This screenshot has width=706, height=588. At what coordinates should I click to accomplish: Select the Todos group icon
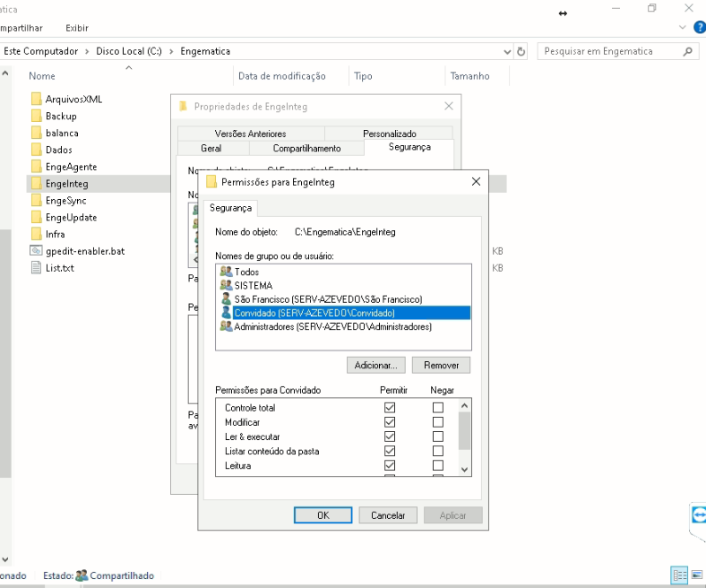pyautogui.click(x=226, y=272)
